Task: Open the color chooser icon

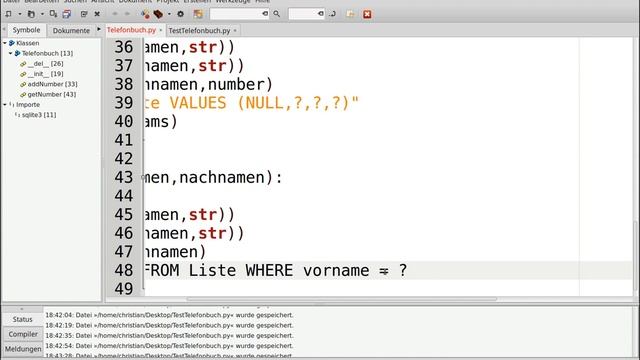Action: (198, 14)
